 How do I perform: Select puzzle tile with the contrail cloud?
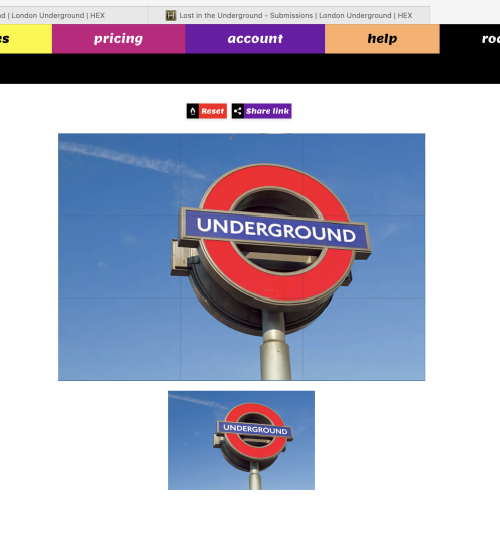click(119, 174)
